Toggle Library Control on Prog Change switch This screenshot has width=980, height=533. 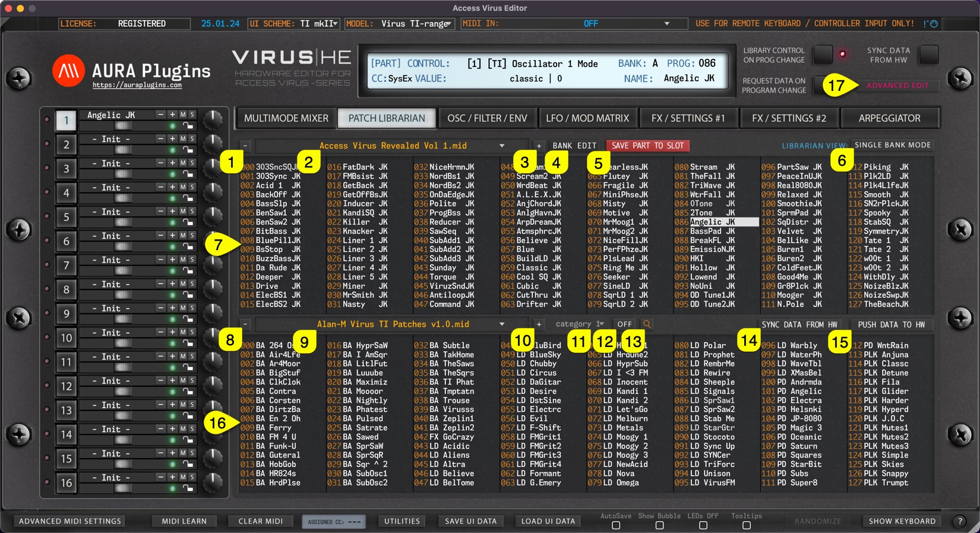(823, 55)
